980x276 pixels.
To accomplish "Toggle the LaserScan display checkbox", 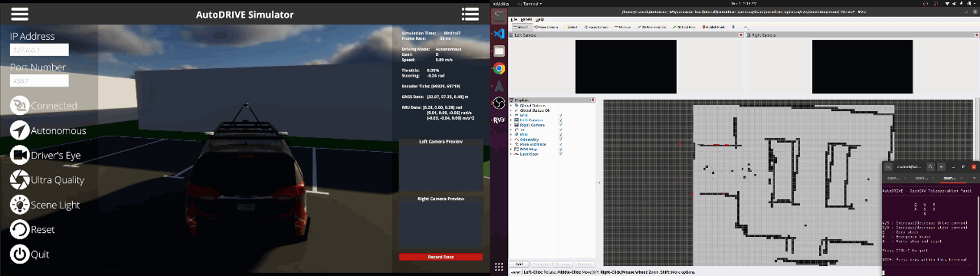I will point(561,154).
